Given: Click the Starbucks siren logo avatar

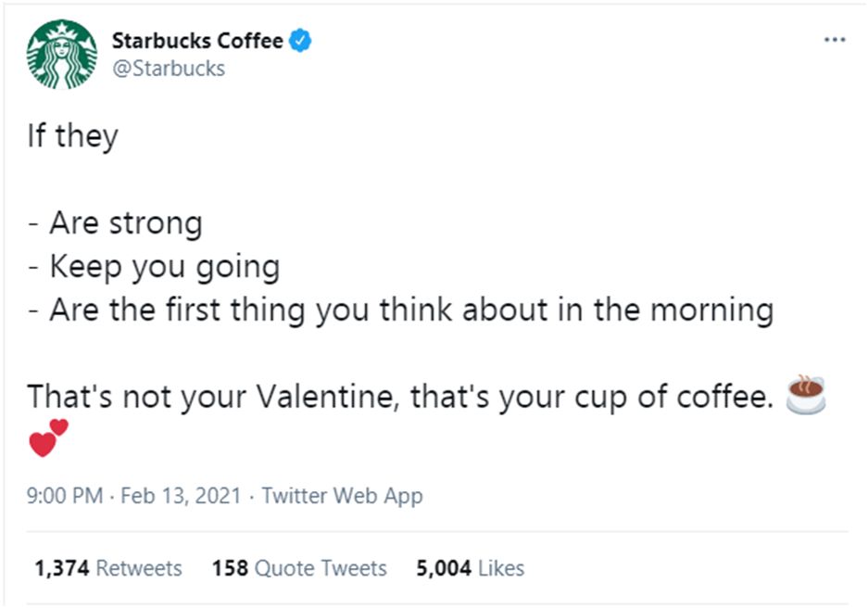Looking at the screenshot, I should coord(63,54).
